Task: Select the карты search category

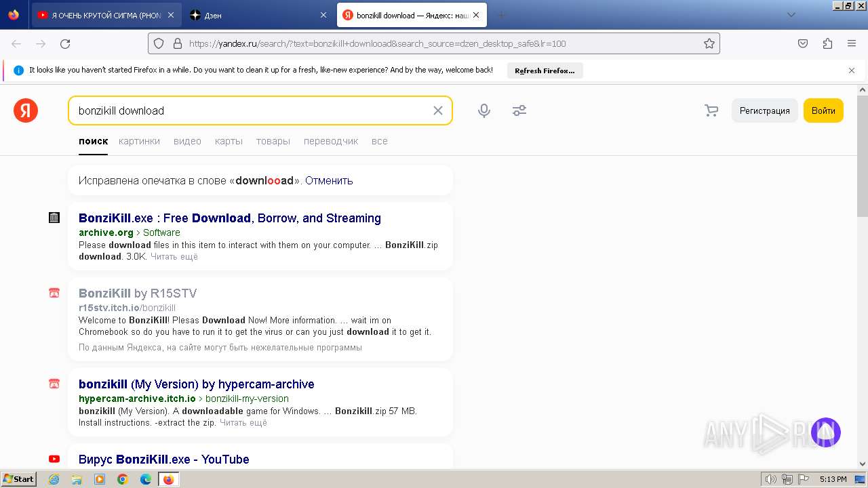Action: click(229, 141)
